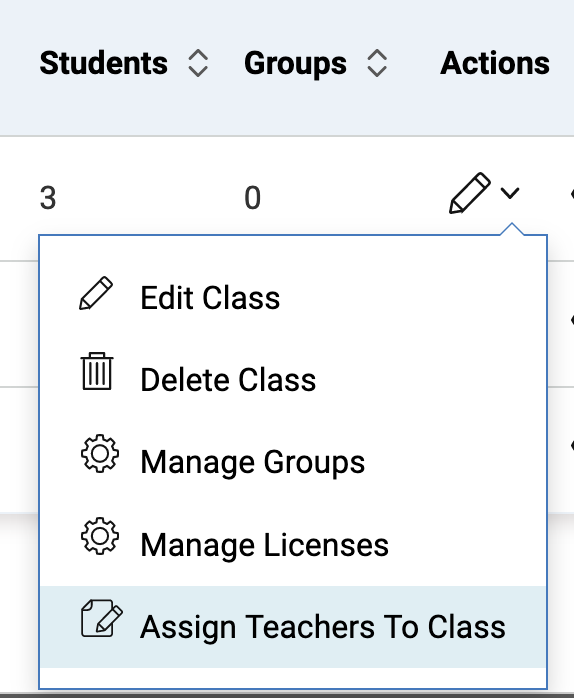This screenshot has height=698, width=574.
Task: Click the gear icon beside Manage Licenses
Action: [100, 536]
